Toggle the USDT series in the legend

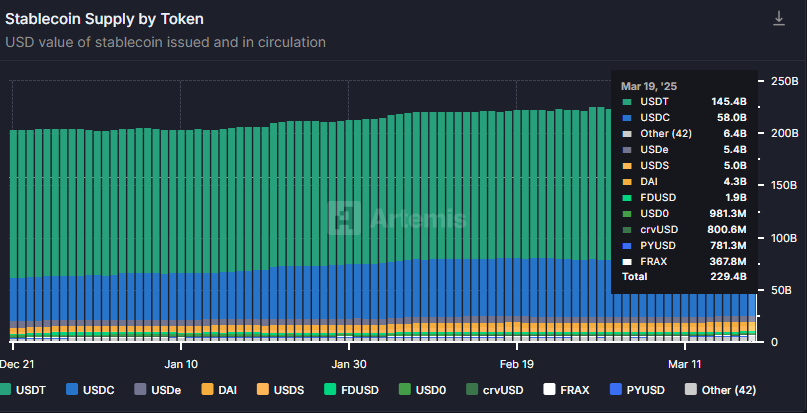tap(23, 390)
